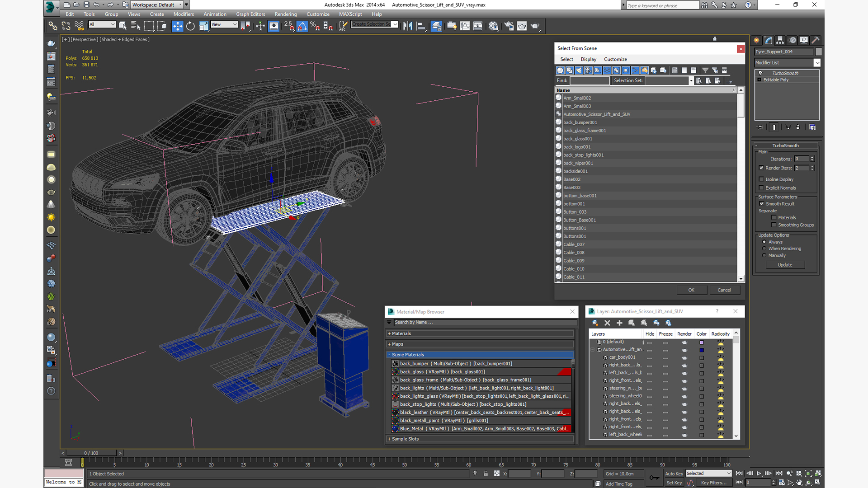
Task: Open Select by Name list icon
Action: tap(135, 26)
